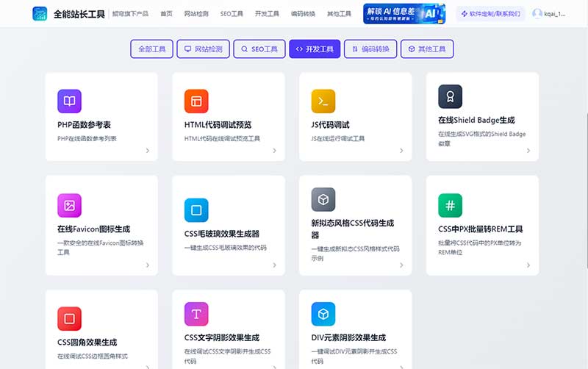Open the CSS圆角效果生成 title link
The image size is (588, 369).
87,343
